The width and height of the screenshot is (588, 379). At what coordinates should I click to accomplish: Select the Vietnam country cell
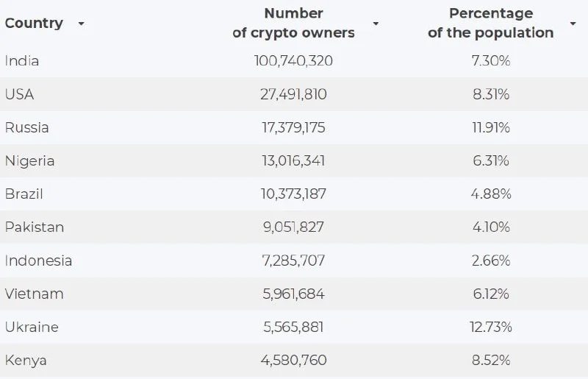point(34,294)
